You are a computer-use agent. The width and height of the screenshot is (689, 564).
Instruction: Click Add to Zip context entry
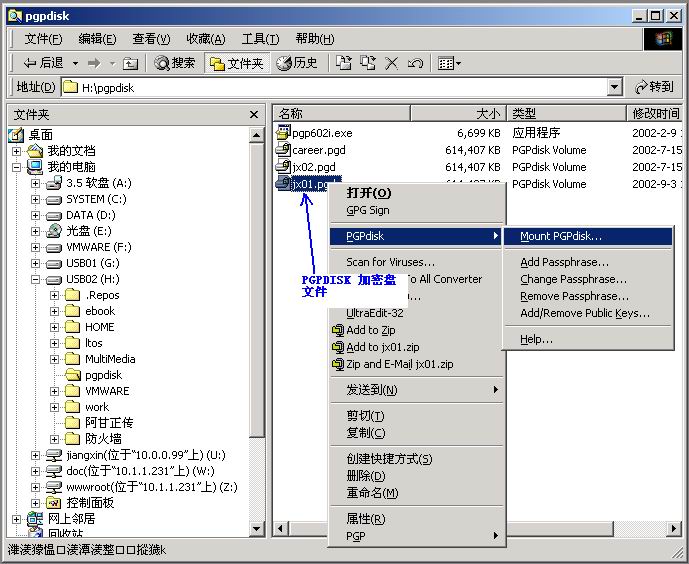click(x=416, y=330)
